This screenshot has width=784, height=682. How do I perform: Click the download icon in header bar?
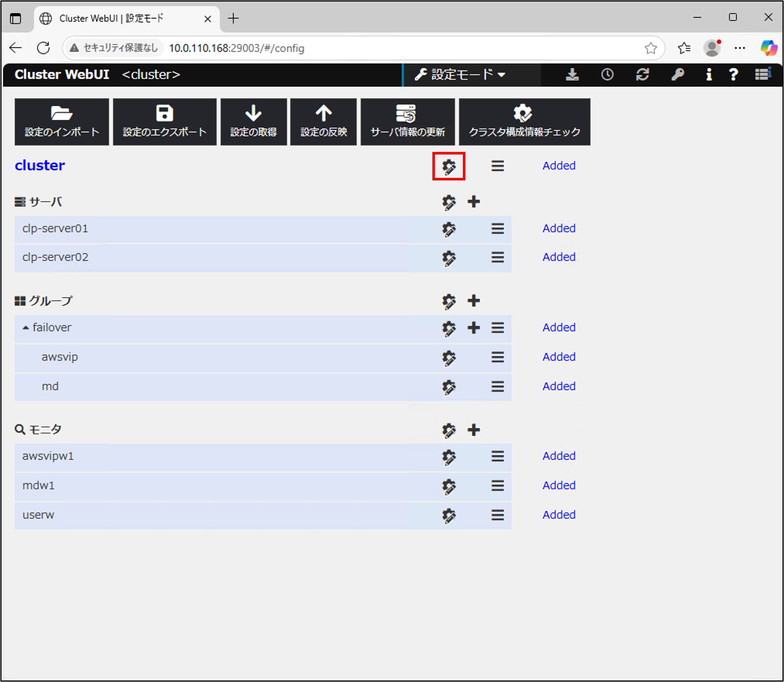point(572,75)
